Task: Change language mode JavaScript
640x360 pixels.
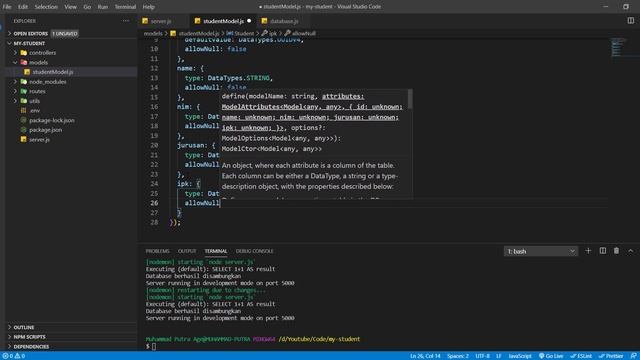Action: click(x=520, y=356)
